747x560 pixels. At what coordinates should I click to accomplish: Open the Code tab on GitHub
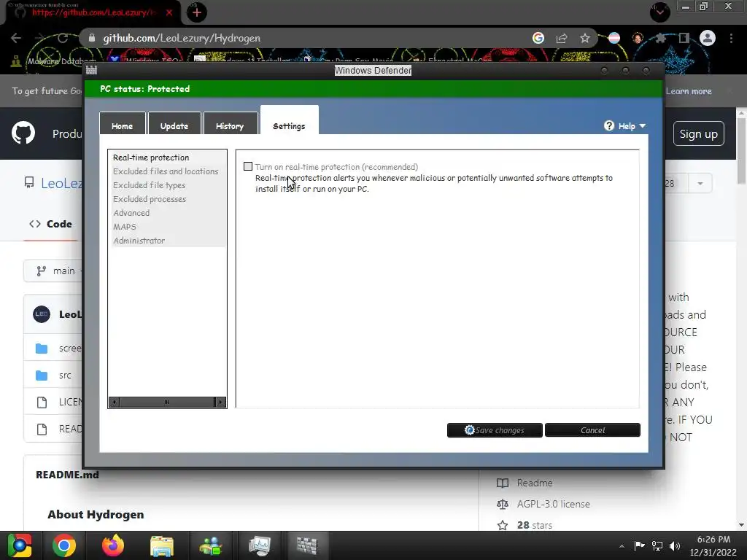(x=50, y=224)
